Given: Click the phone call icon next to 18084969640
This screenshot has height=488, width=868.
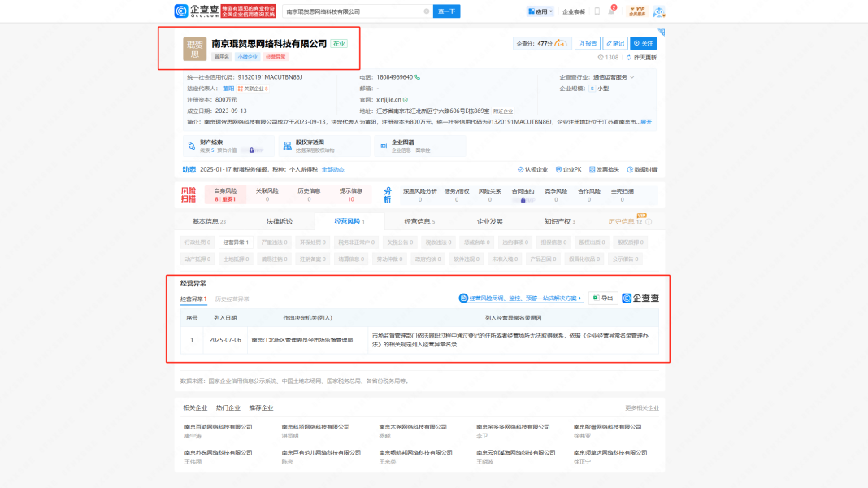Looking at the screenshot, I should 418,77.
